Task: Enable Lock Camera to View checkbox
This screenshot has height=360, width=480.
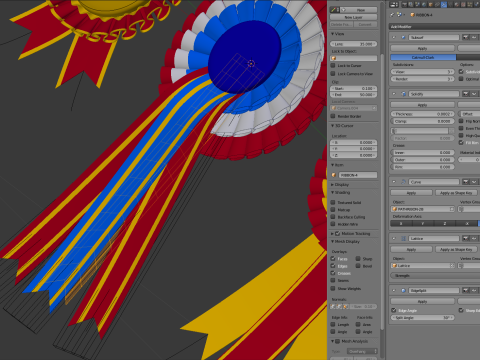Action: pyautogui.click(x=333, y=74)
